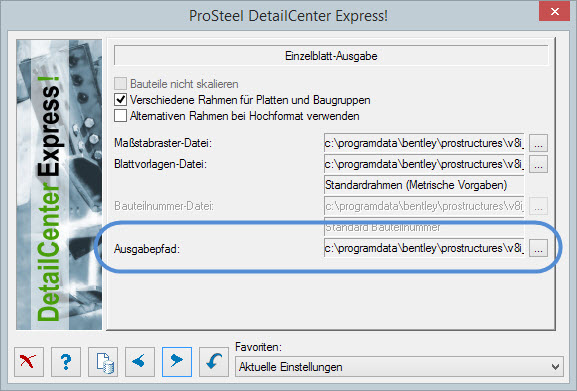The height and width of the screenshot is (391, 577).
Task: Browse for the Ausgabepfad folder
Action: (x=538, y=248)
